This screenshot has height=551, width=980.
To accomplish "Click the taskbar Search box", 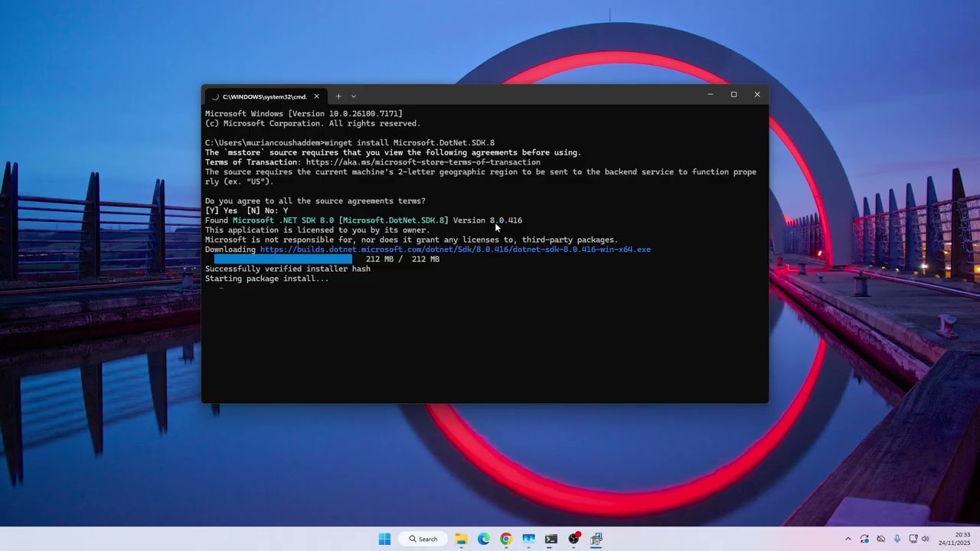I will (423, 539).
